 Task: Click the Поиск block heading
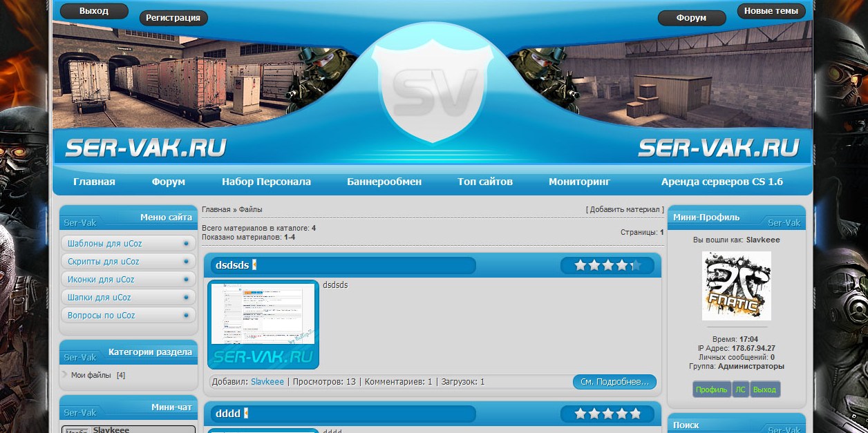click(x=686, y=425)
